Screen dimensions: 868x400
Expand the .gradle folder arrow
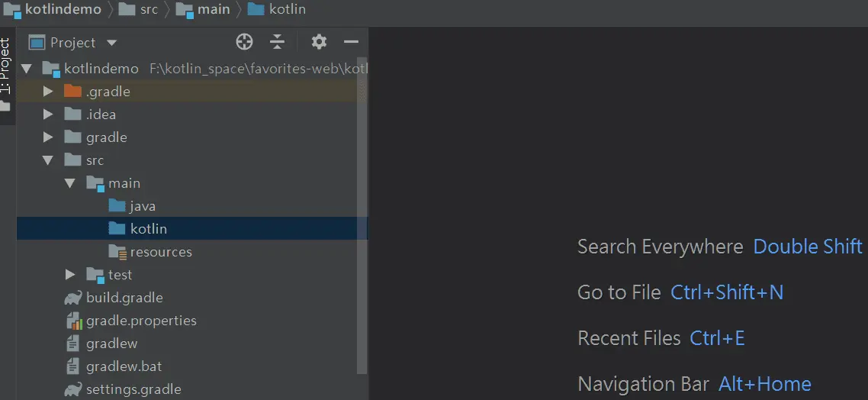[48, 92]
